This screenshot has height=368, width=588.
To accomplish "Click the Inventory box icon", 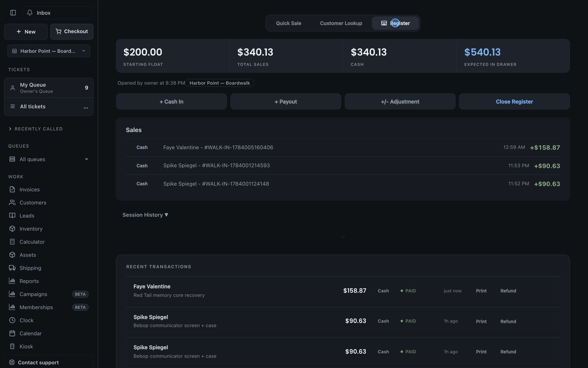I will 12,229.
